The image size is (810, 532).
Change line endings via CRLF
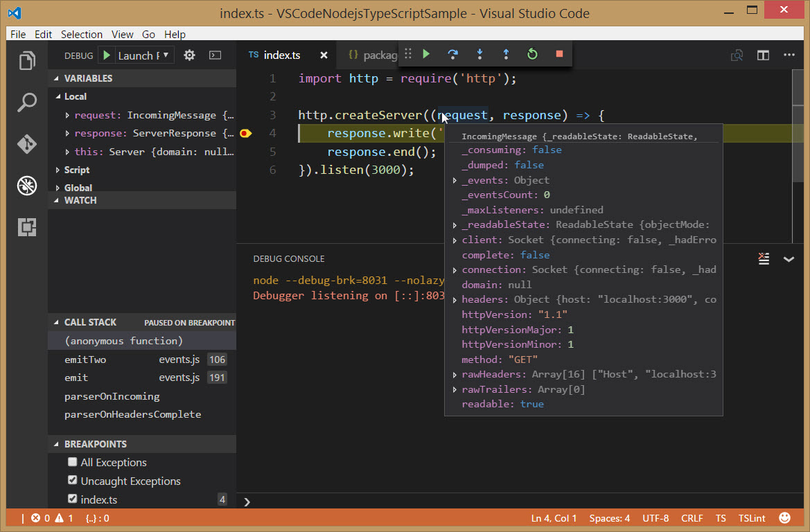[692, 518]
